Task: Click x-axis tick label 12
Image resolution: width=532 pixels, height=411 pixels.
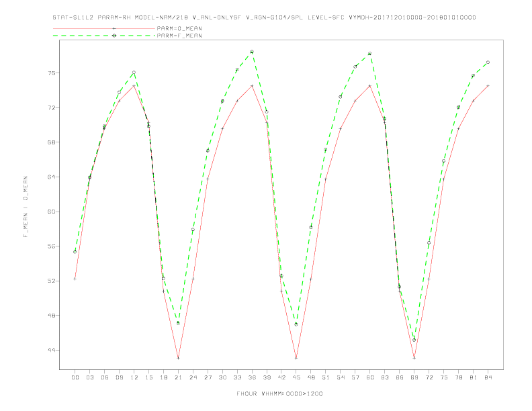Action: pyautogui.click(x=134, y=377)
